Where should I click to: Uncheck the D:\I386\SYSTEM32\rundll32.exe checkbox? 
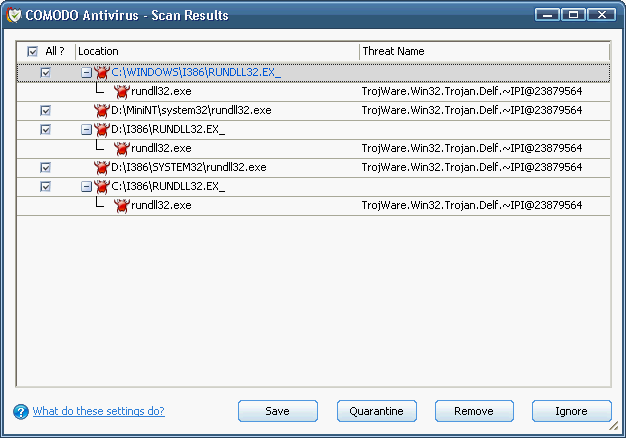46,168
